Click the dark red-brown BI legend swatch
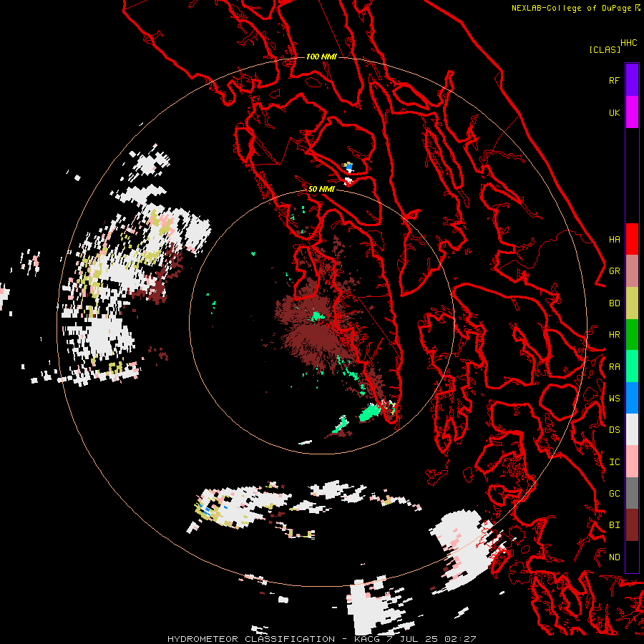This screenshot has width=644, height=644. coord(632,525)
